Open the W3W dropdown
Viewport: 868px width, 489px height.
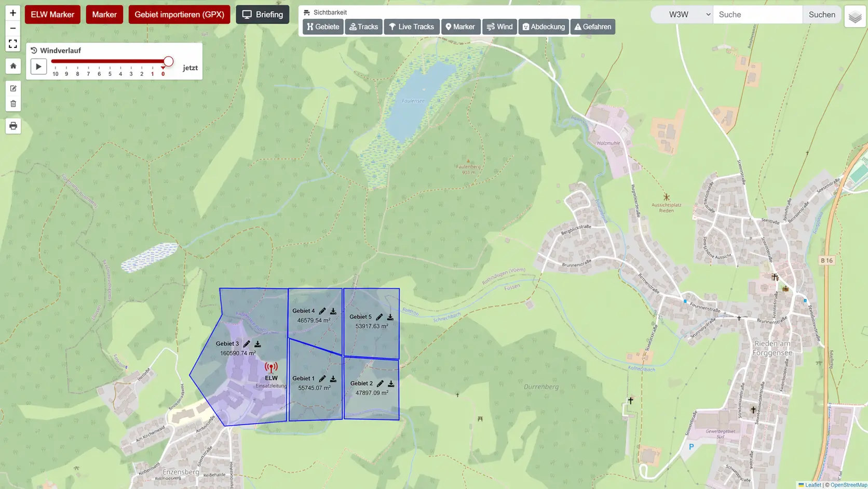click(681, 14)
